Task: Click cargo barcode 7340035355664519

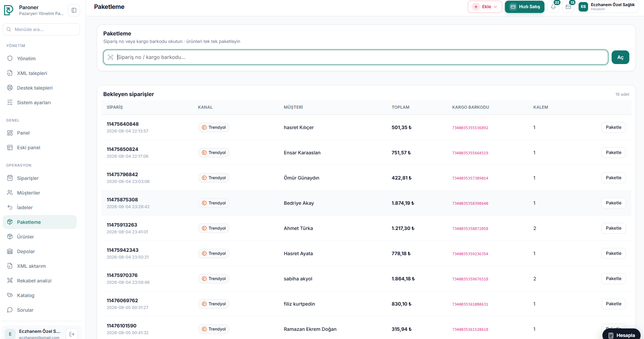Action: click(x=470, y=153)
